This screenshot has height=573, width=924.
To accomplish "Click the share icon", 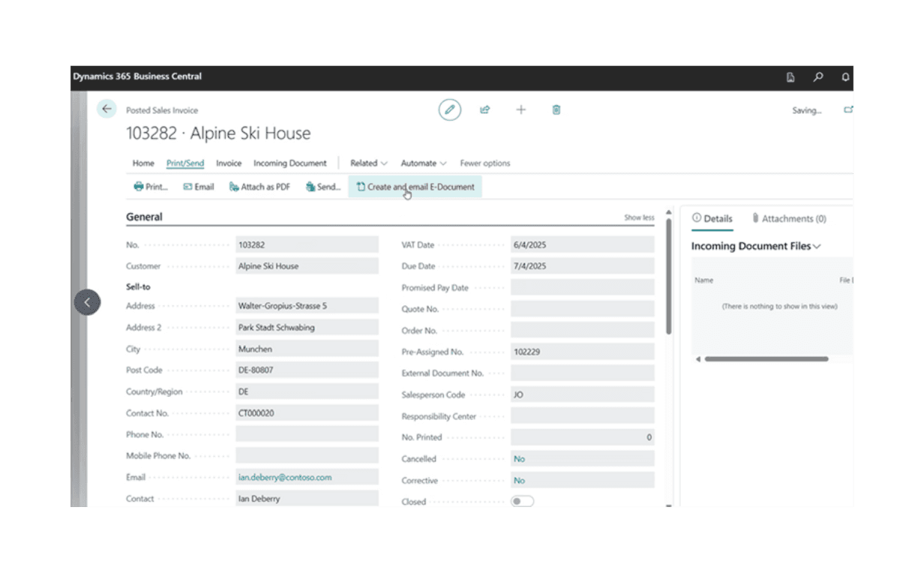I will click(485, 109).
